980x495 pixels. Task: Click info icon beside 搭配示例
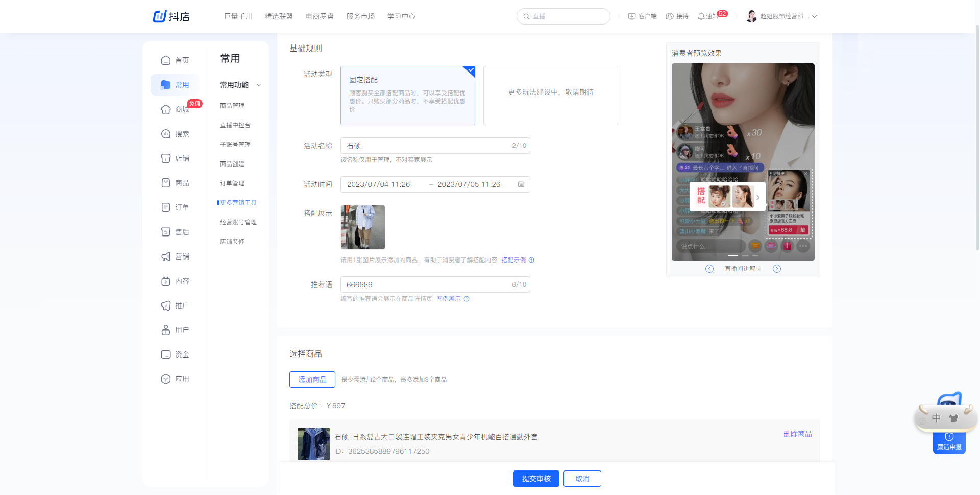531,260
